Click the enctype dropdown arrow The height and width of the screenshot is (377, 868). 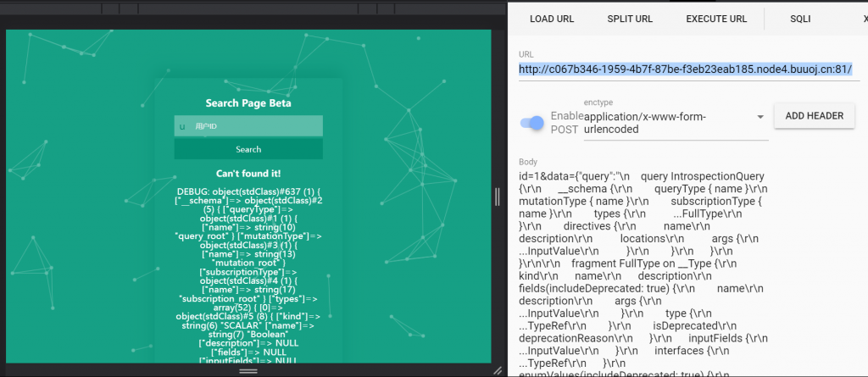point(759,116)
